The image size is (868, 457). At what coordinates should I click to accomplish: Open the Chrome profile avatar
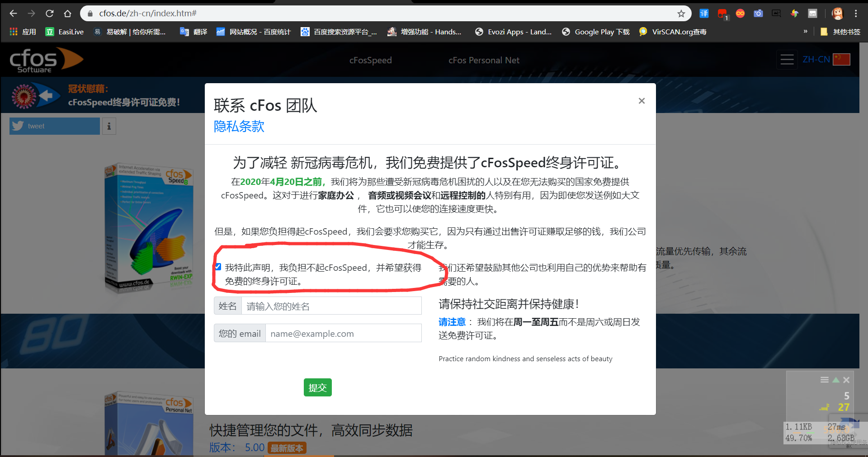(x=838, y=14)
